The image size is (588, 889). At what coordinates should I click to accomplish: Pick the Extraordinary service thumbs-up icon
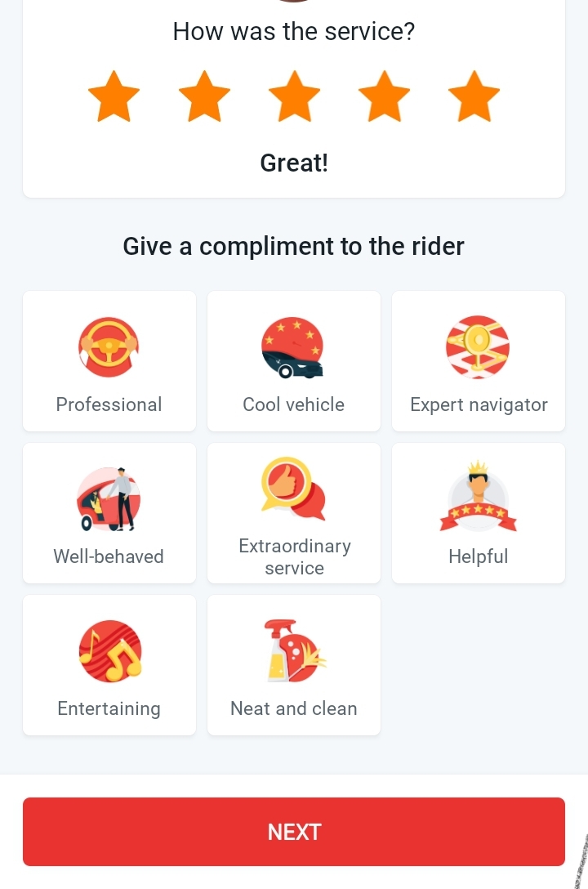pos(293,489)
